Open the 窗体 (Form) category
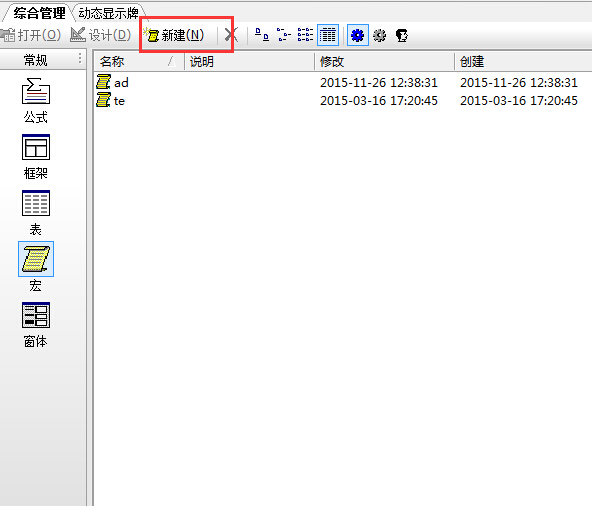 tap(35, 325)
